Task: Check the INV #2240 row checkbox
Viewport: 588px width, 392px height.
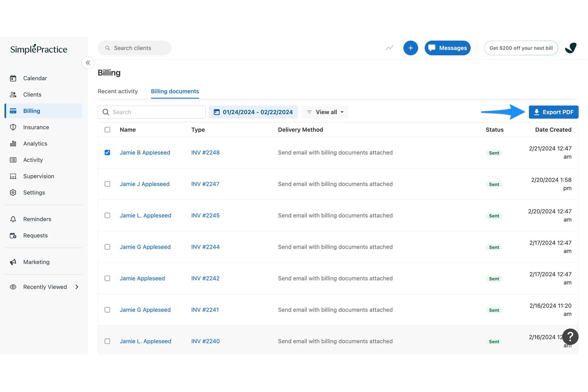Action: [x=107, y=341]
